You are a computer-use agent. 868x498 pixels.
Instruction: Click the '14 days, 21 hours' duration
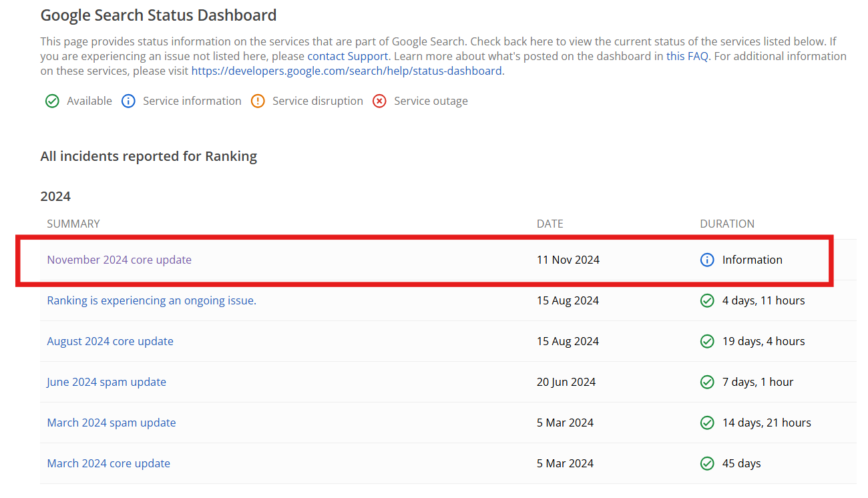click(x=767, y=423)
